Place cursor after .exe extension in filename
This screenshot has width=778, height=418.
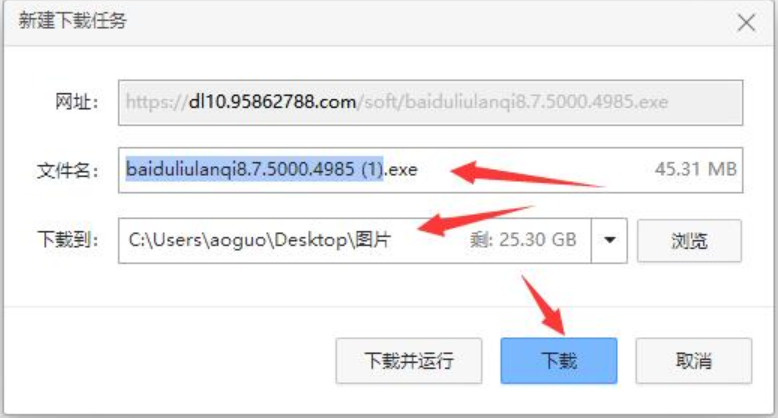(418, 170)
